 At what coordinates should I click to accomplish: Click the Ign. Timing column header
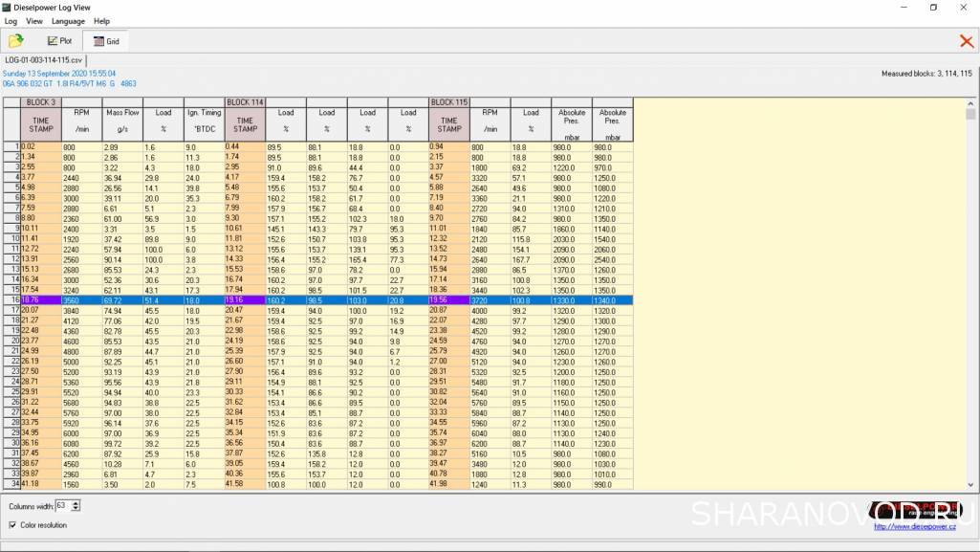[x=204, y=113]
